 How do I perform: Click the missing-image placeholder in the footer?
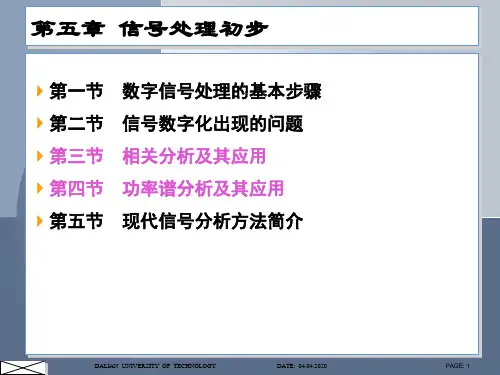point(22,368)
